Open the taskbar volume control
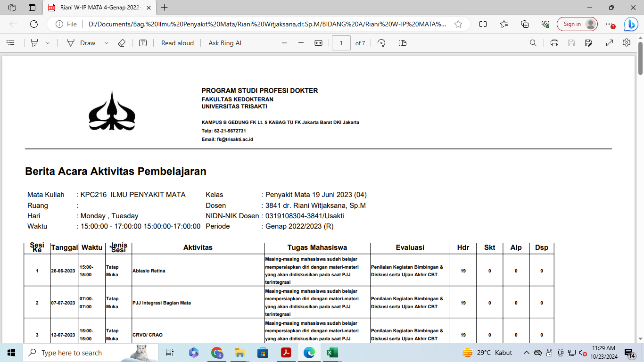Image resolution: width=644 pixels, height=362 pixels. click(583, 353)
